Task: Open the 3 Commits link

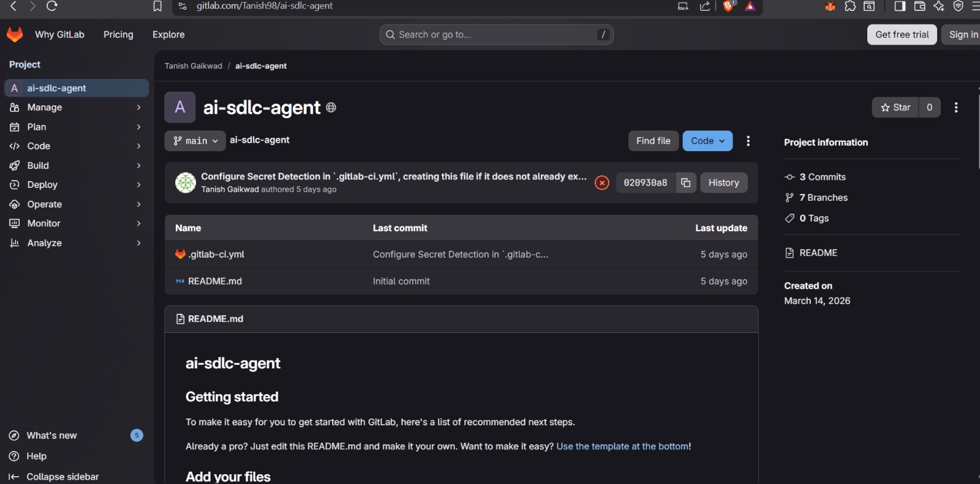Action: [x=823, y=177]
